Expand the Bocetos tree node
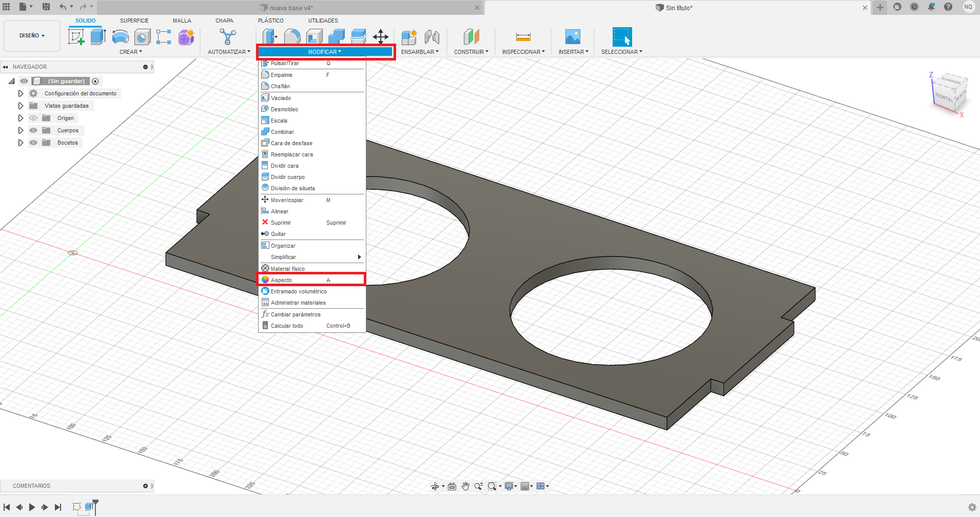 click(21, 143)
